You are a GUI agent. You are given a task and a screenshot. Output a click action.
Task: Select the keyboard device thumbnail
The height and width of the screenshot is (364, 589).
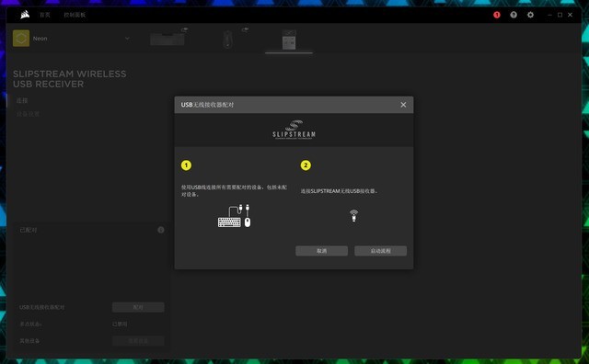click(167, 39)
